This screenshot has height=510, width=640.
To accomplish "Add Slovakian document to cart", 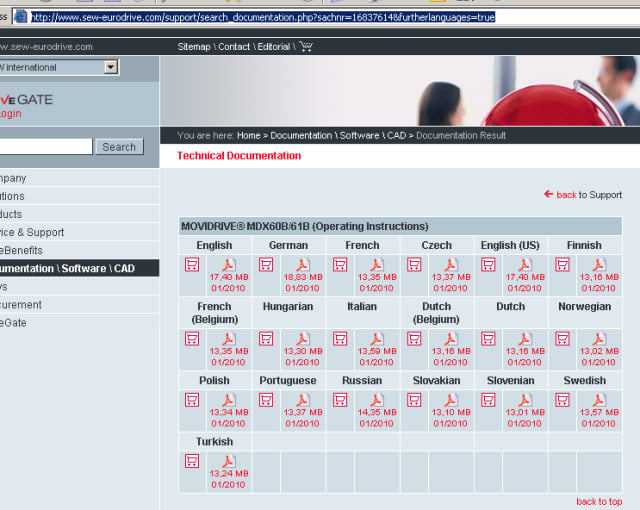I will point(414,400).
